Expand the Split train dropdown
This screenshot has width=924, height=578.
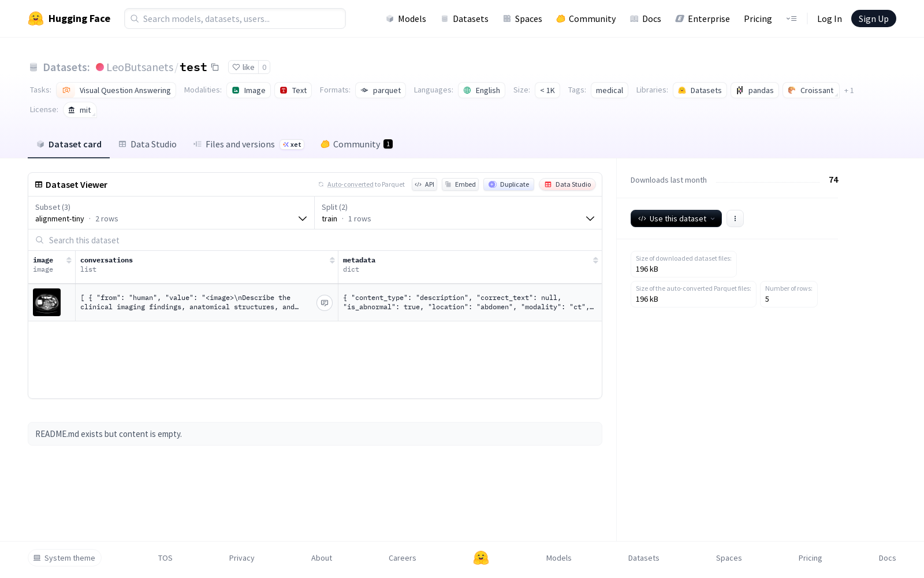click(458, 213)
